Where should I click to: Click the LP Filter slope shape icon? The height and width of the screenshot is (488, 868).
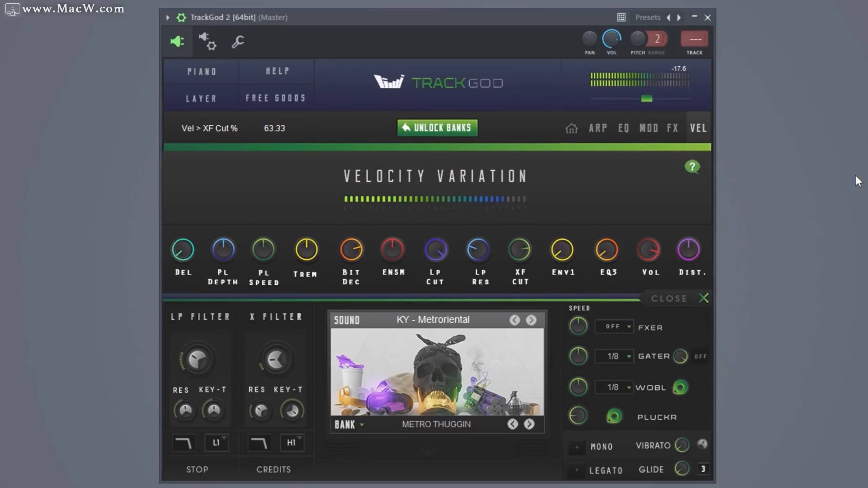click(x=183, y=443)
